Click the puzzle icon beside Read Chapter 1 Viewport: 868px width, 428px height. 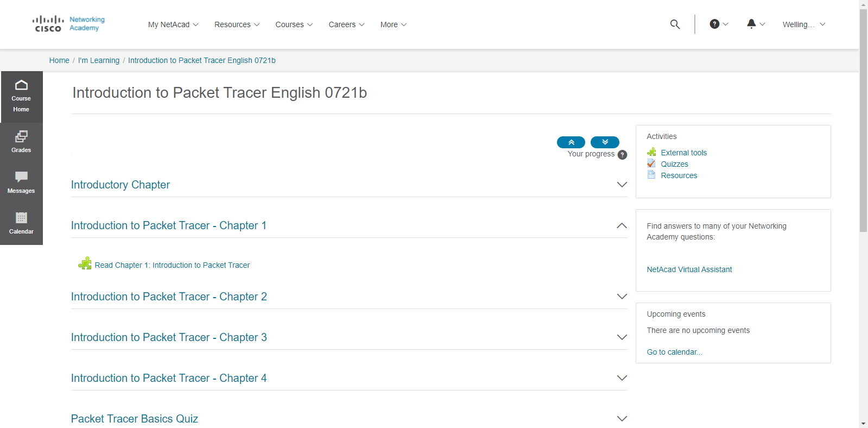tap(85, 263)
